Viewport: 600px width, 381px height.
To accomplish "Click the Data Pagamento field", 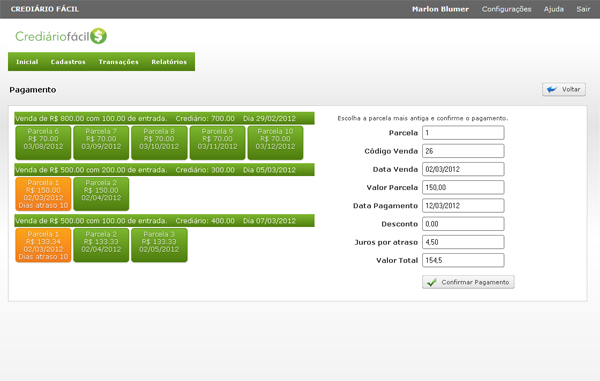I will pyautogui.click(x=463, y=206).
